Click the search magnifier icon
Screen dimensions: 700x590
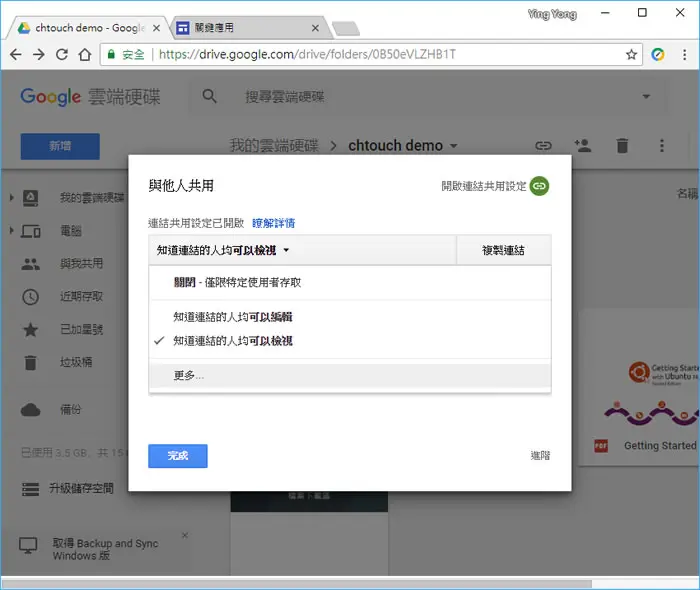209,96
